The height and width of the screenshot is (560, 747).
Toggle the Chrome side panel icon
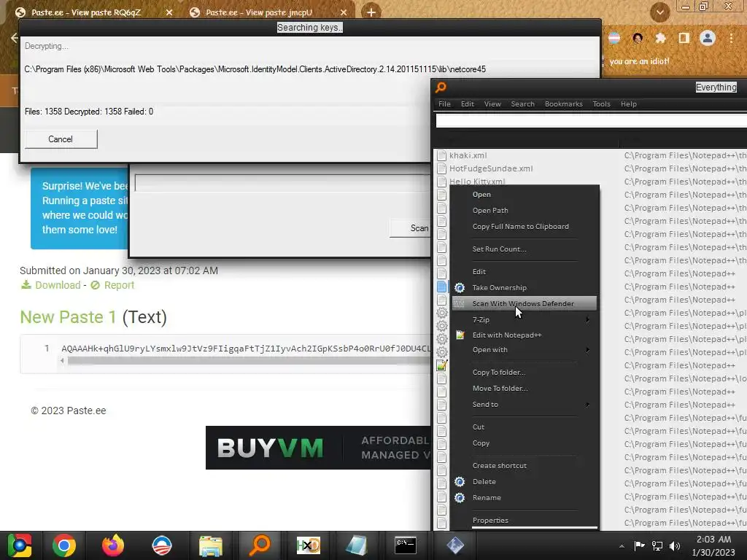tap(684, 38)
